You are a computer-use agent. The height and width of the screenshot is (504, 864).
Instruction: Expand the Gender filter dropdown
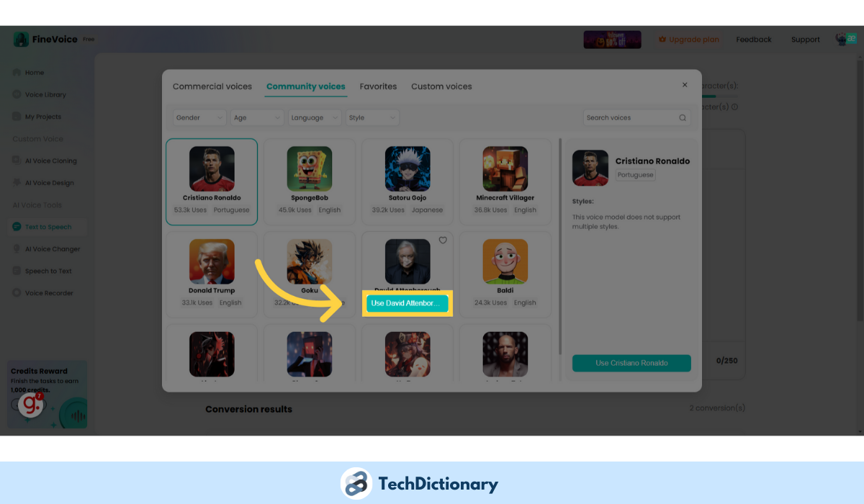200,117
